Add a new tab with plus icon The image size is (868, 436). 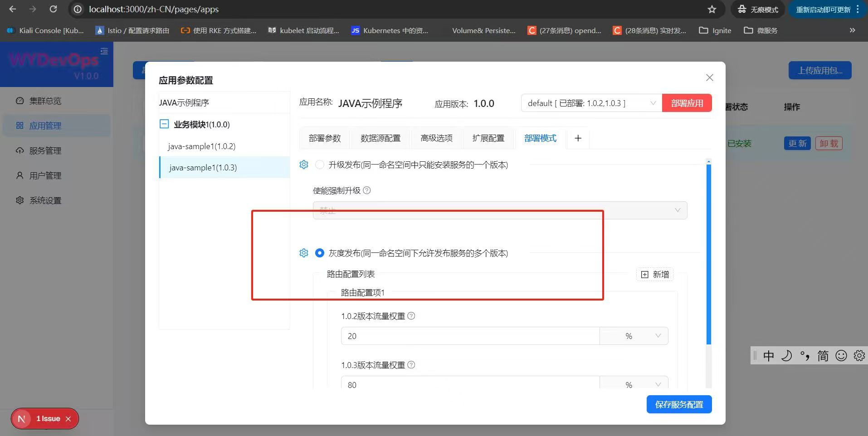pos(578,138)
